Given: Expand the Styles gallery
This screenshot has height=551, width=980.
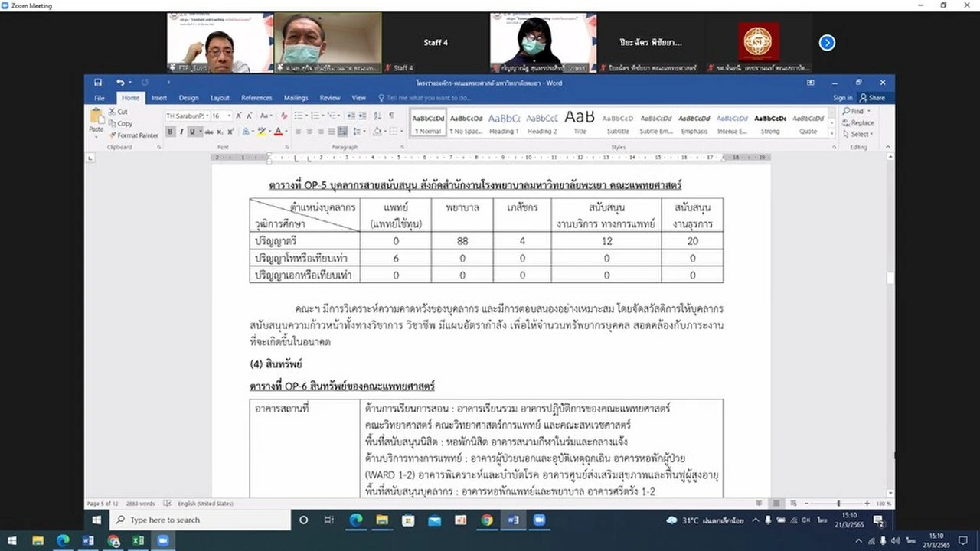Looking at the screenshot, I should [x=832, y=132].
